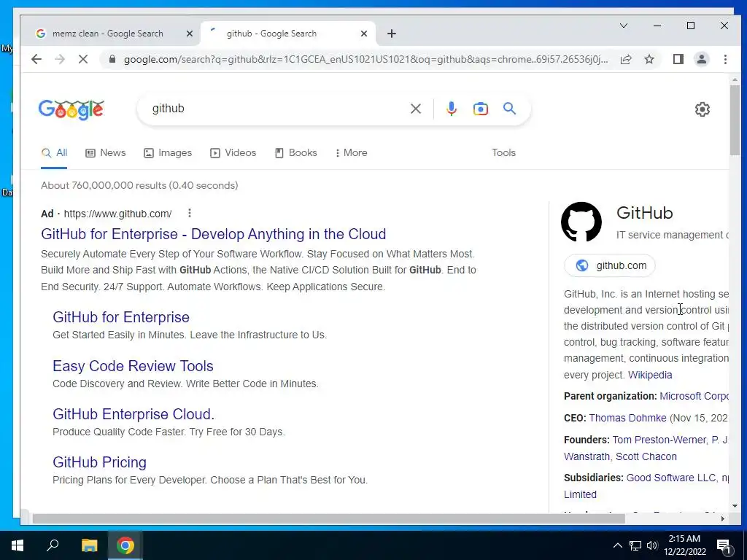Stop loading the page
Viewport: 747px width, 560px height.
pyautogui.click(x=83, y=59)
